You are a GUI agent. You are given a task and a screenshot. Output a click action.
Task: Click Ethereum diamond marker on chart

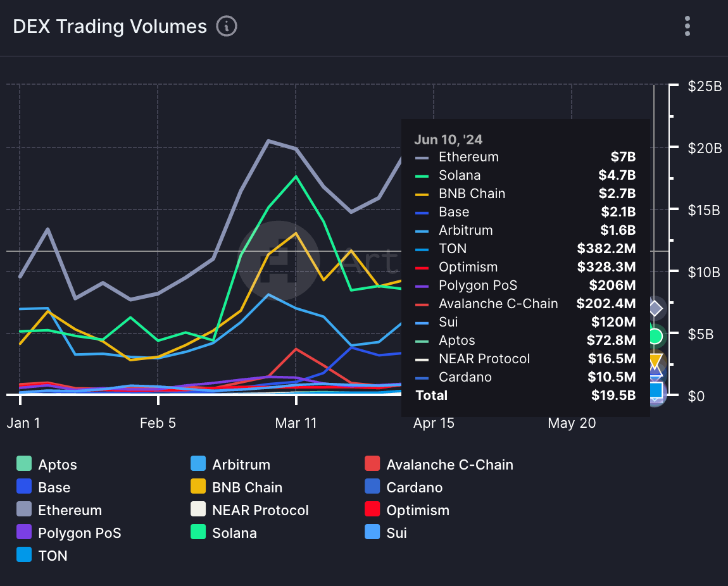655,309
